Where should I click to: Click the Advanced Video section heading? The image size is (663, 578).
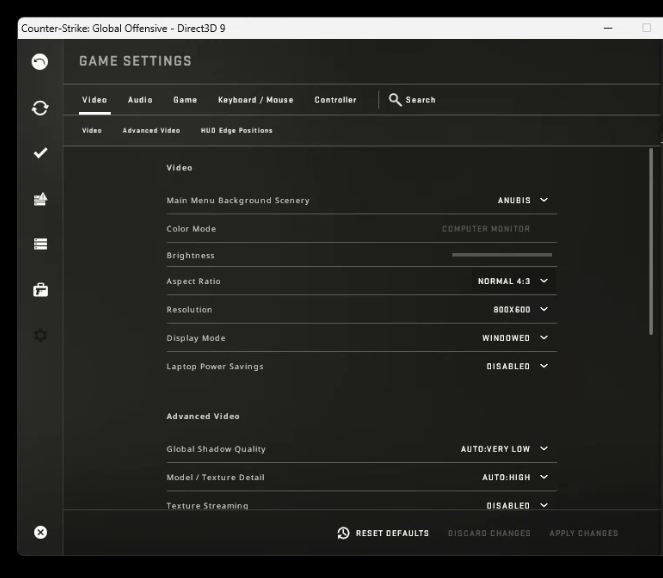tap(203, 416)
